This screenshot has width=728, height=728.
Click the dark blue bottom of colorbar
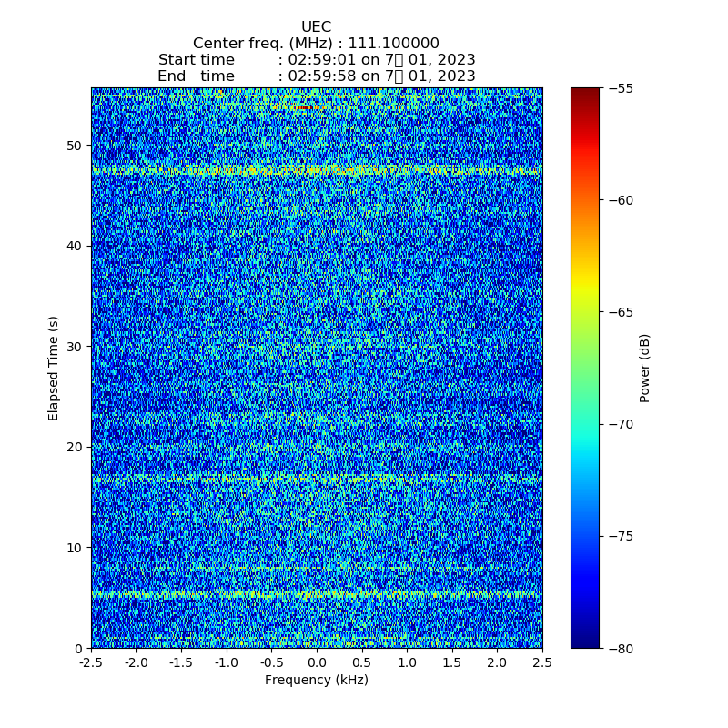coord(585,641)
